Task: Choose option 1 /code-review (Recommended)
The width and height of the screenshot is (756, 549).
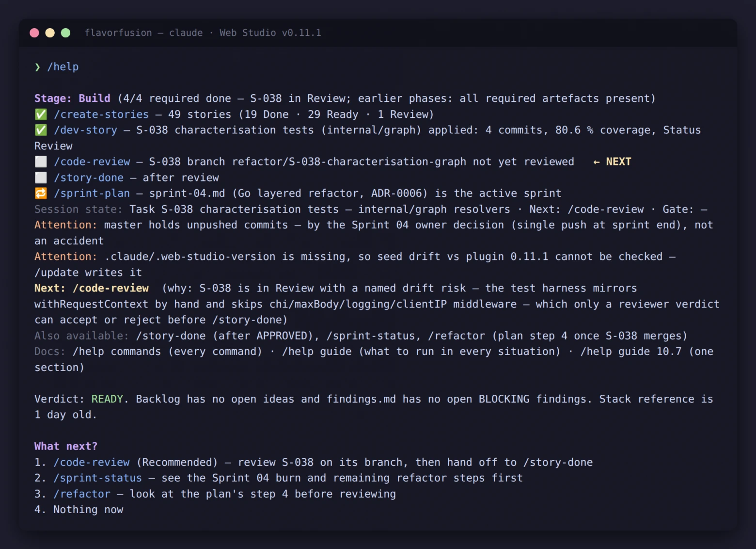Action: coord(314,463)
